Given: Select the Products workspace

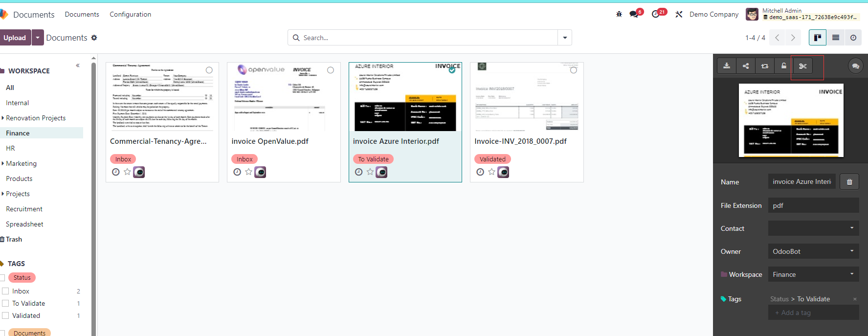Looking at the screenshot, I should pyautogui.click(x=19, y=179).
